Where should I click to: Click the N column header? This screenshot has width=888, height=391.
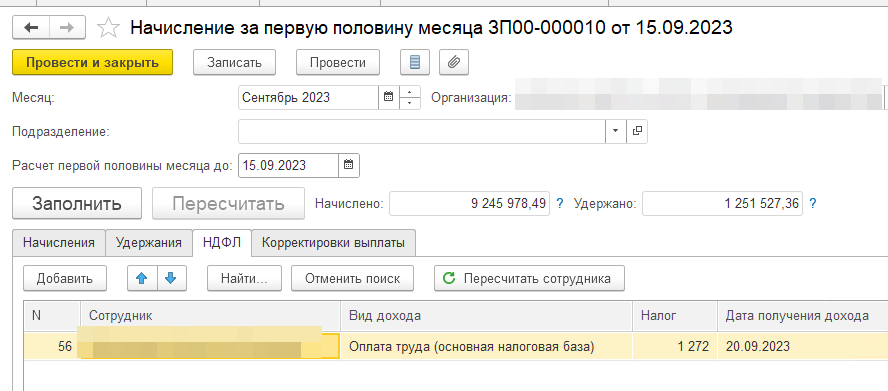pyautogui.click(x=52, y=316)
